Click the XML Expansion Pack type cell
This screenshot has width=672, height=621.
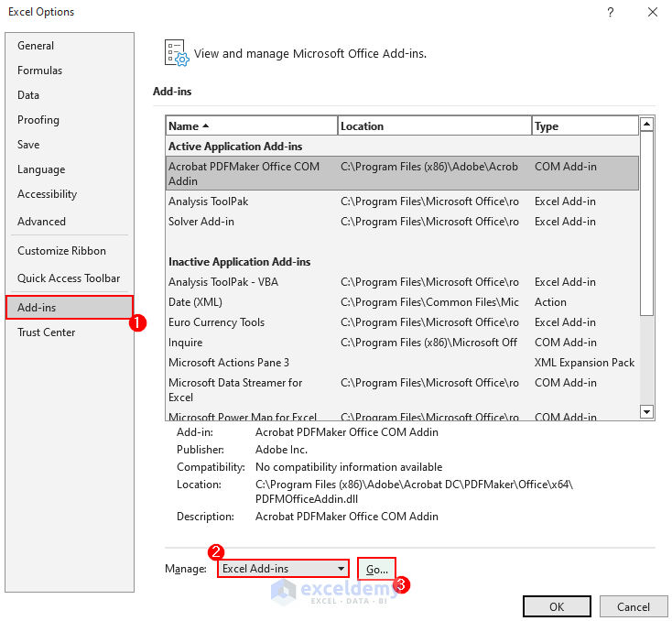pos(584,363)
